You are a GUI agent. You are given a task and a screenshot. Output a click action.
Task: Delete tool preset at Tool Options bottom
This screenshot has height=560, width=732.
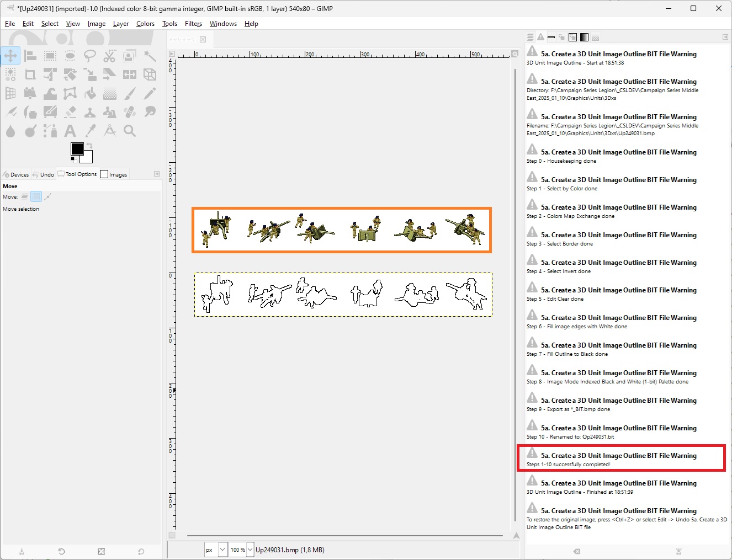(x=101, y=551)
